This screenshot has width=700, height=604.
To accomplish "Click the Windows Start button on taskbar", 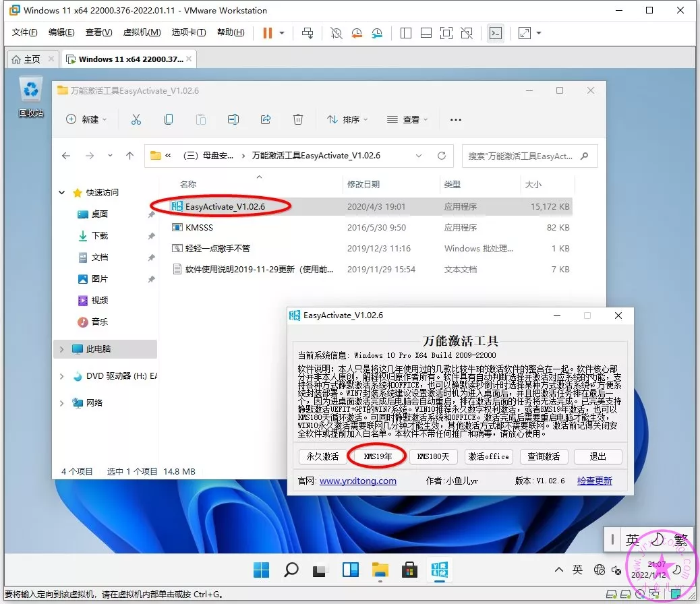I will click(x=261, y=570).
